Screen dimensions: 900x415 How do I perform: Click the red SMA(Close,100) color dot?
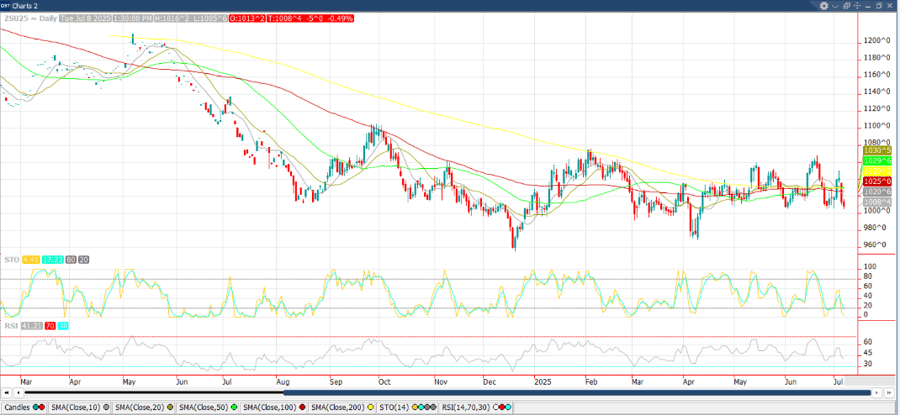(303, 408)
